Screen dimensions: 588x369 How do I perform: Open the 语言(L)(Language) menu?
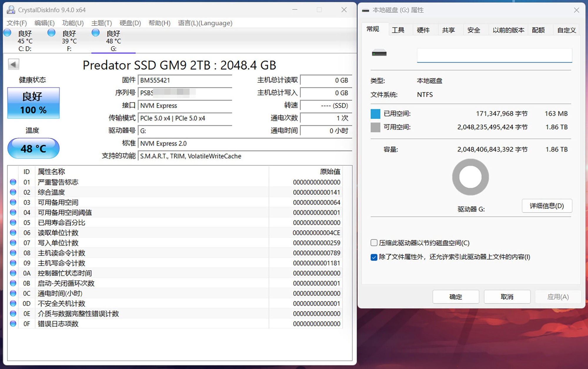pos(205,23)
